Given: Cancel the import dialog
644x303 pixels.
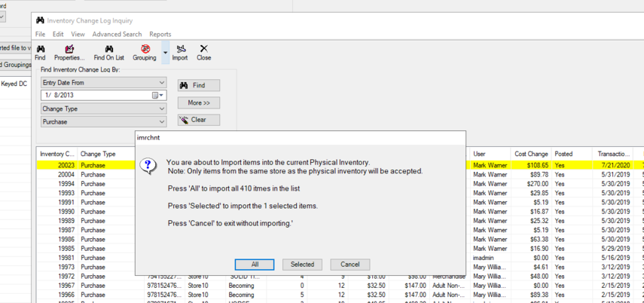Looking at the screenshot, I should [350, 265].
